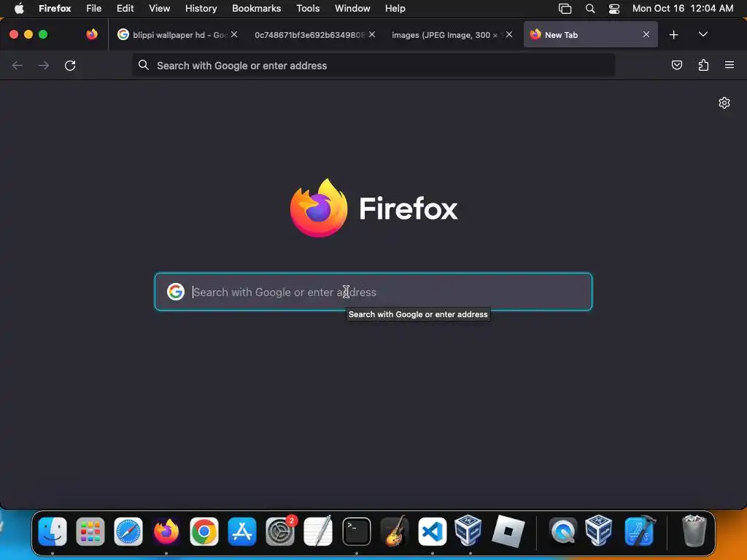Screen dimensions: 747x560
Task: Launch Safari from the dock
Action: click(128, 532)
